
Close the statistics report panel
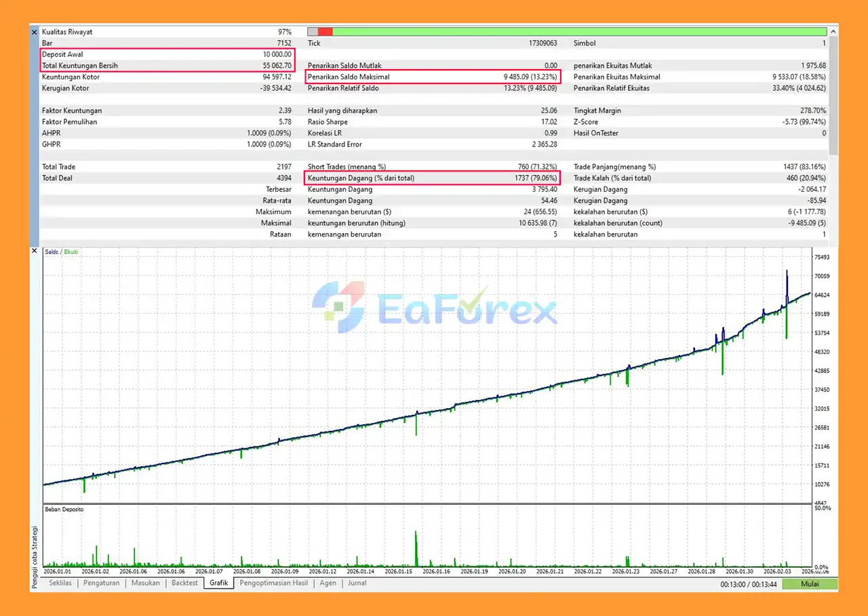[35, 32]
